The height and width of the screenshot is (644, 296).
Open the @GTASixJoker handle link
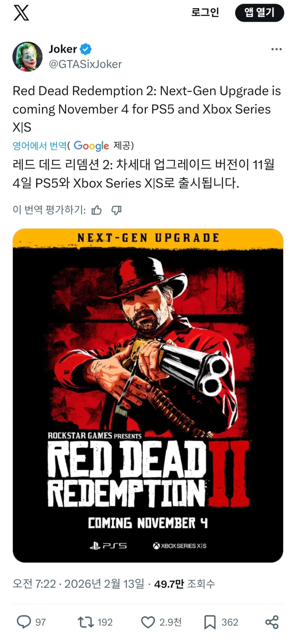point(85,64)
